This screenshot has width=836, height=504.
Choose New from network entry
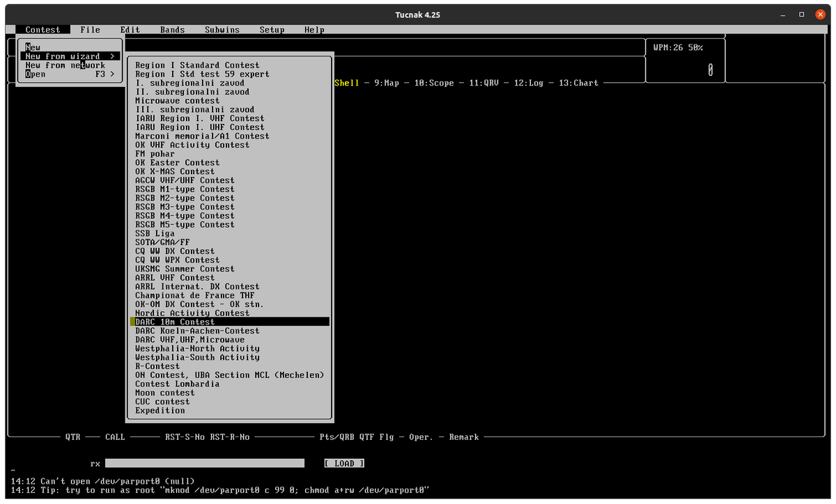pos(70,65)
